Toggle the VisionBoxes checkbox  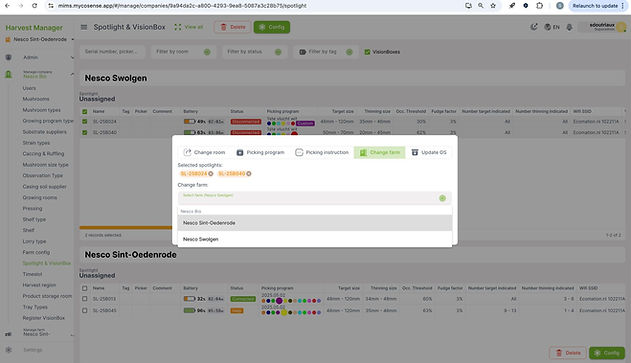point(367,52)
